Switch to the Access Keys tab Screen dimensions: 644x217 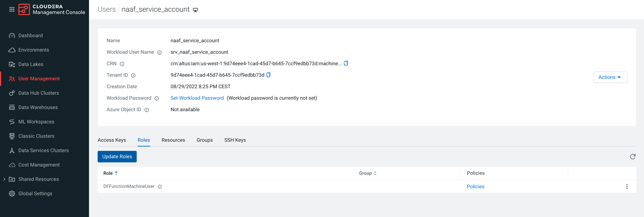click(112, 140)
